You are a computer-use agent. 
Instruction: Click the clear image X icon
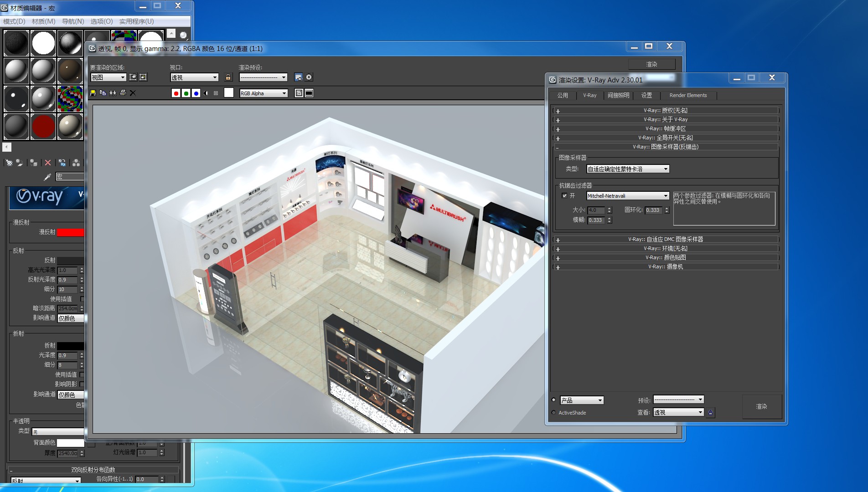133,93
